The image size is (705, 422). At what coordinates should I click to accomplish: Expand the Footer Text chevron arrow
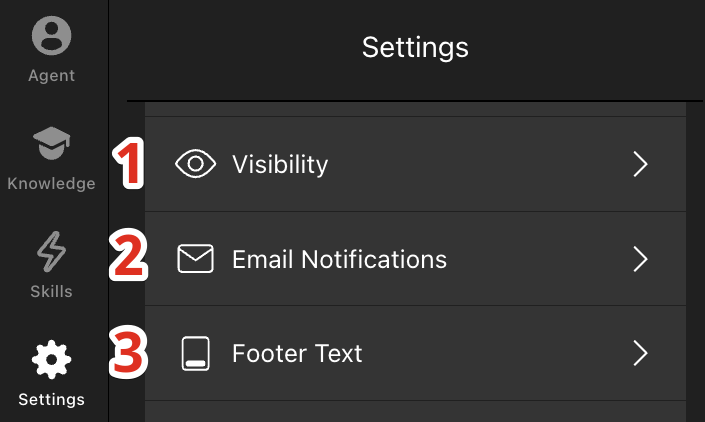click(640, 353)
